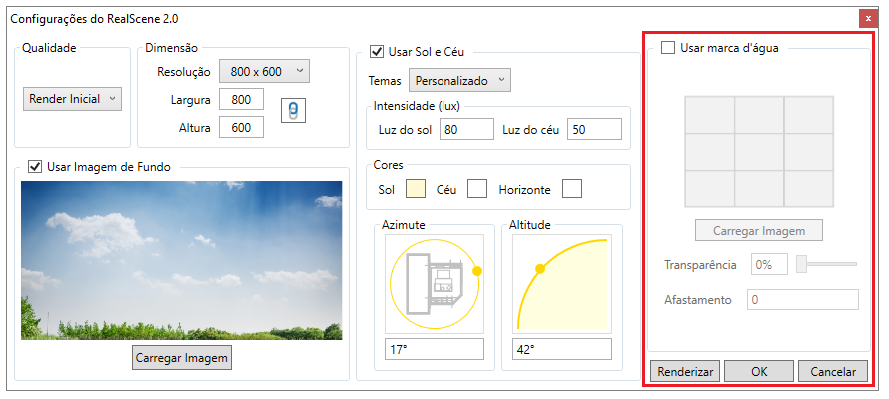This screenshot has width=889, height=399.
Task: Click Carregar Imagem under the background preview
Action: point(182,358)
